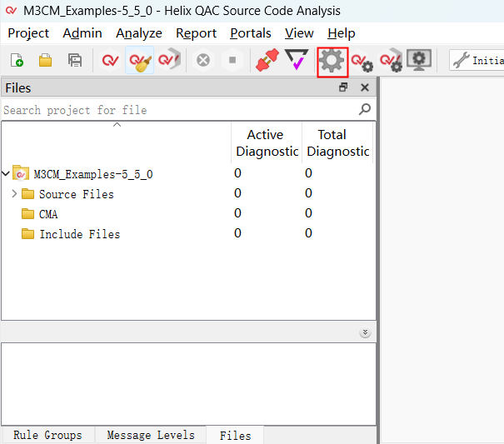Select the CMA folder in tree
The width and height of the screenshot is (504, 444).
(x=48, y=214)
